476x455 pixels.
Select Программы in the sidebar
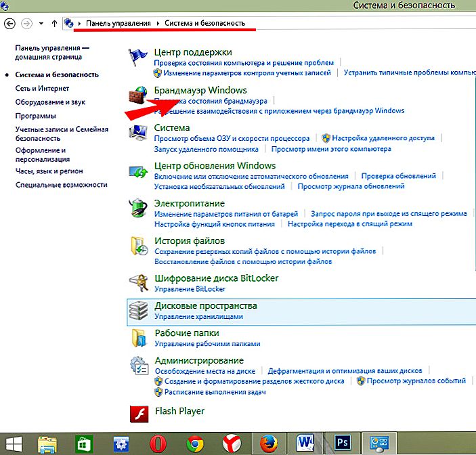(35, 116)
